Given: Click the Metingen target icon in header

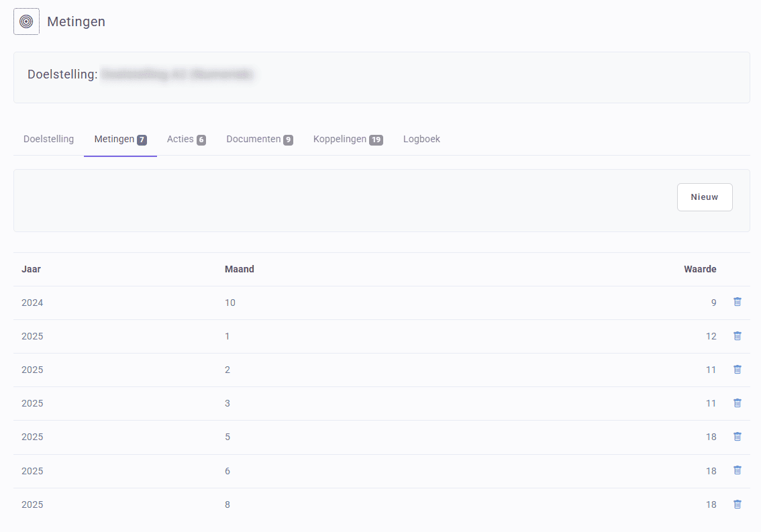Looking at the screenshot, I should click(x=26, y=21).
